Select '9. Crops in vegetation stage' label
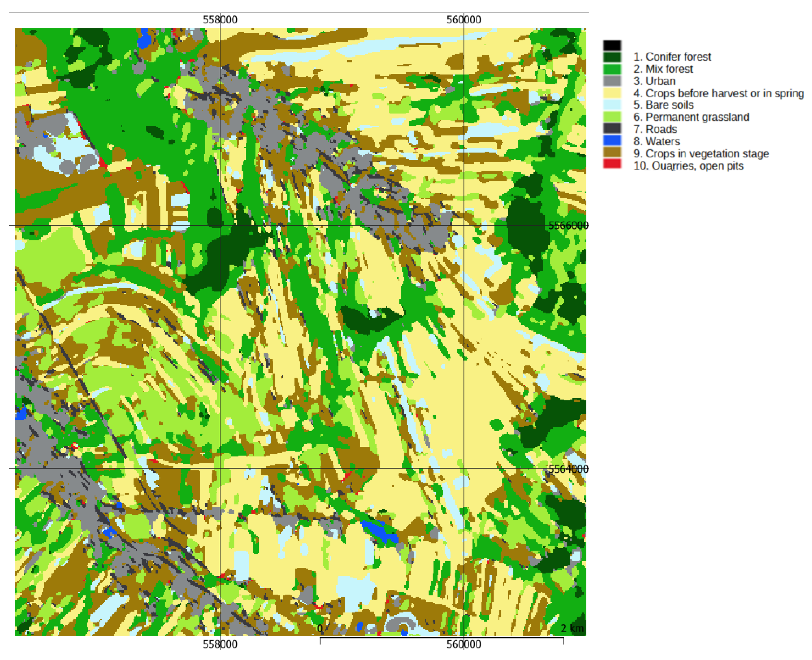This screenshot has width=812, height=660. 701,154
